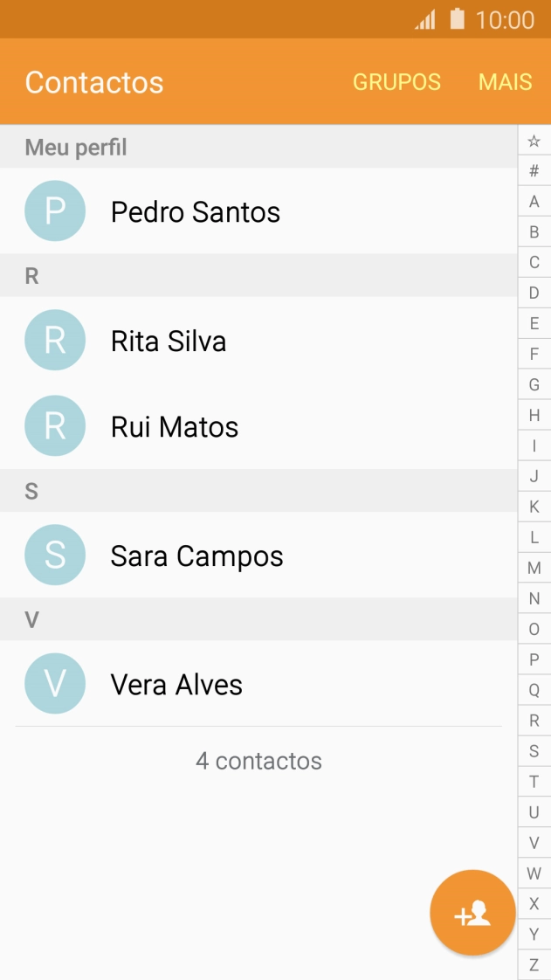551x980 pixels.
Task: Tap Vera Alves' contact avatar
Action: point(55,684)
